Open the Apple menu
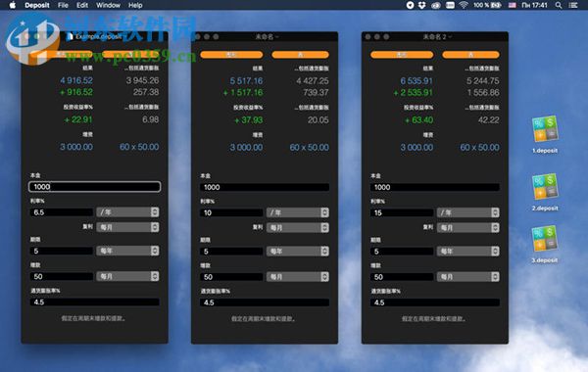Viewport: 588px width, 372px height. click(13, 5)
